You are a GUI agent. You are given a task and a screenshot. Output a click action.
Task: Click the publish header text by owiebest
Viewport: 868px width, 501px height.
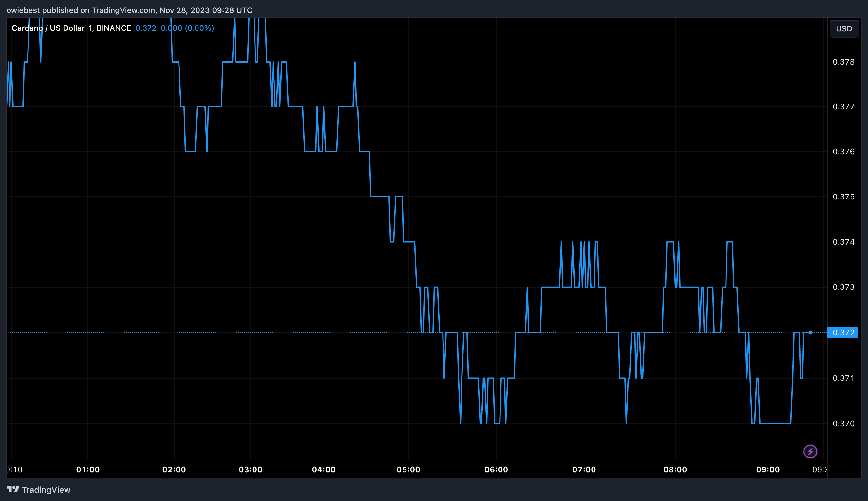(129, 10)
